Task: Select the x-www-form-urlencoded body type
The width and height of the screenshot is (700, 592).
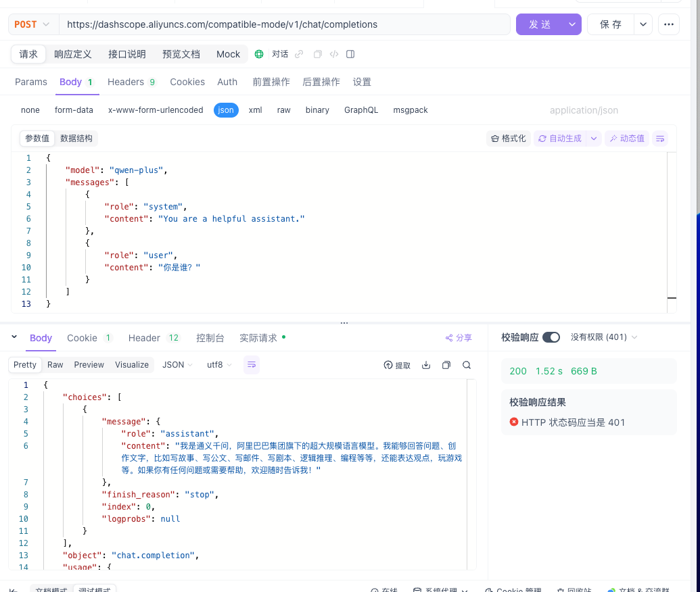Action: 156,110
